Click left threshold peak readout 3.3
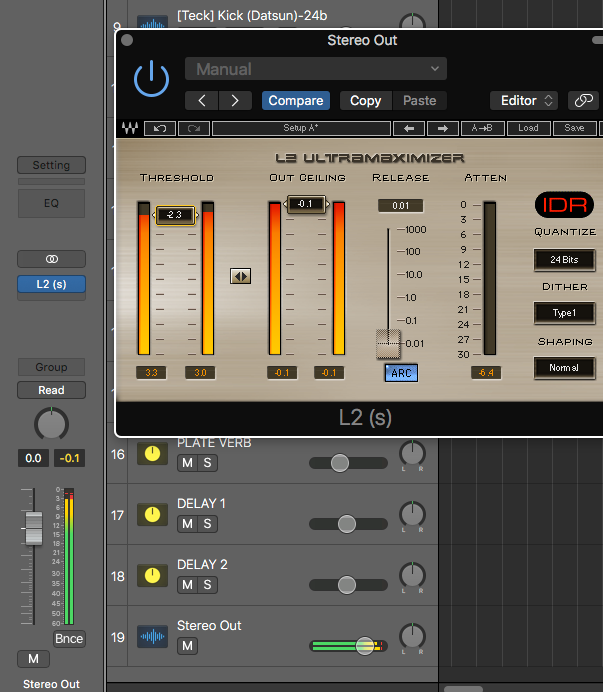 coord(151,373)
